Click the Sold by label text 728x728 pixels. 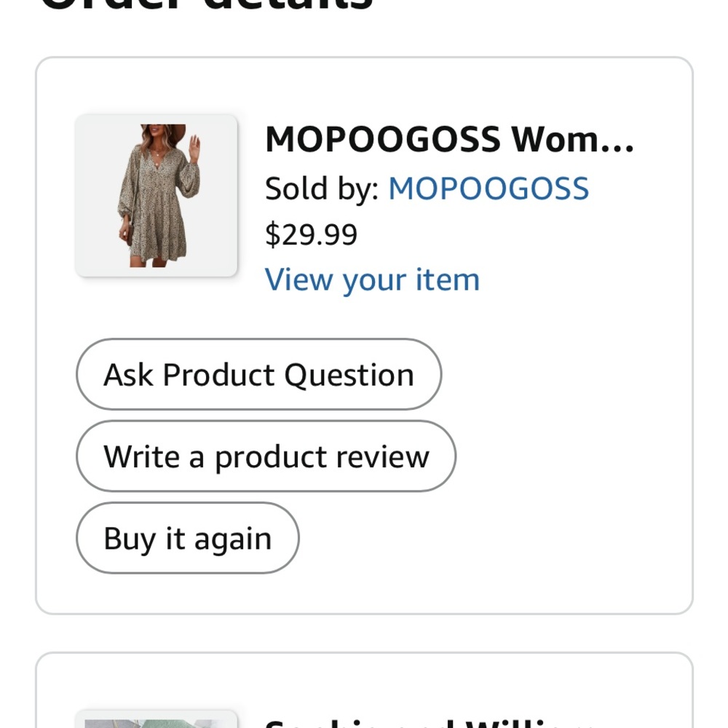pos(322,189)
